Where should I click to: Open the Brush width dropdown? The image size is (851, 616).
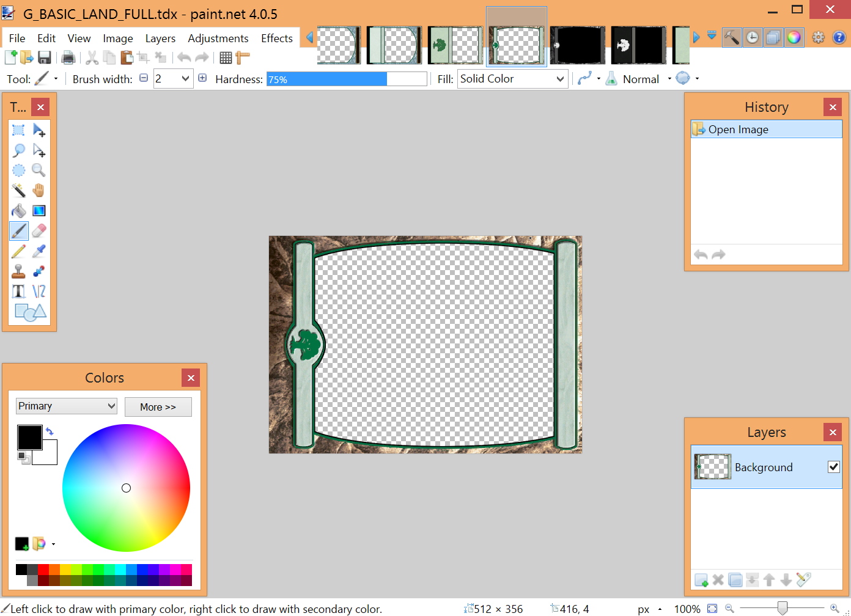tap(185, 79)
